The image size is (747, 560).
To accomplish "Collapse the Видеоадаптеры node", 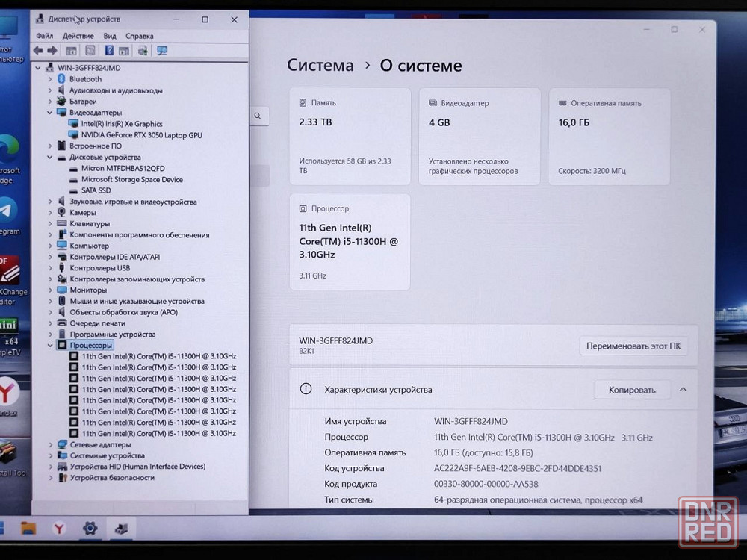I will tap(50, 113).
